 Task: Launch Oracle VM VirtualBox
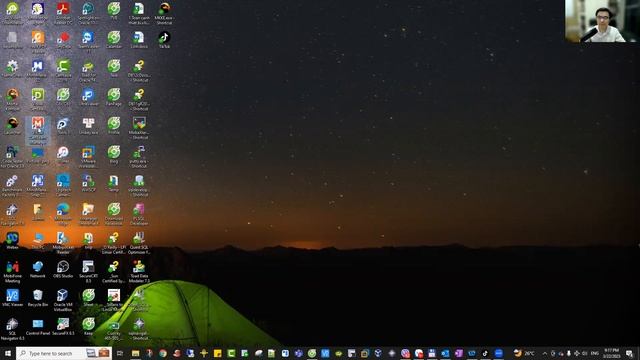click(x=63, y=300)
